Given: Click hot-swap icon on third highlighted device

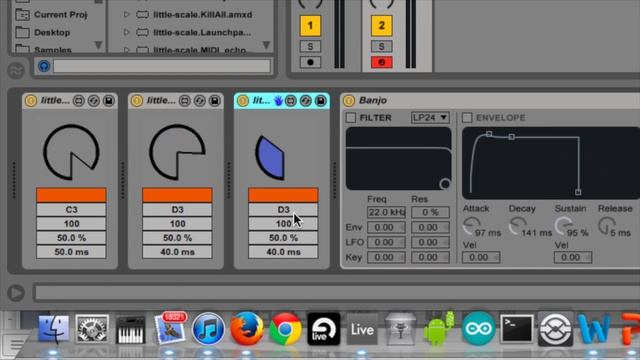Looking at the screenshot, I should [306, 100].
